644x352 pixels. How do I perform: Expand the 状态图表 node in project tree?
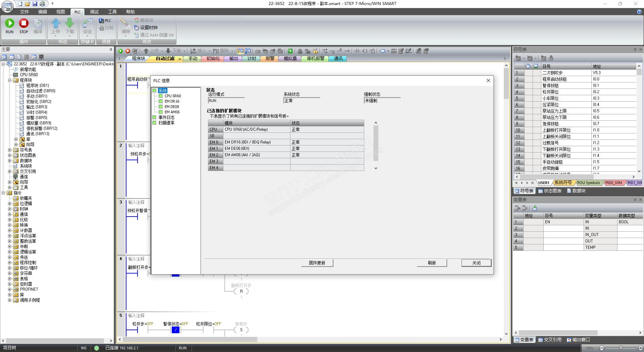(9, 155)
